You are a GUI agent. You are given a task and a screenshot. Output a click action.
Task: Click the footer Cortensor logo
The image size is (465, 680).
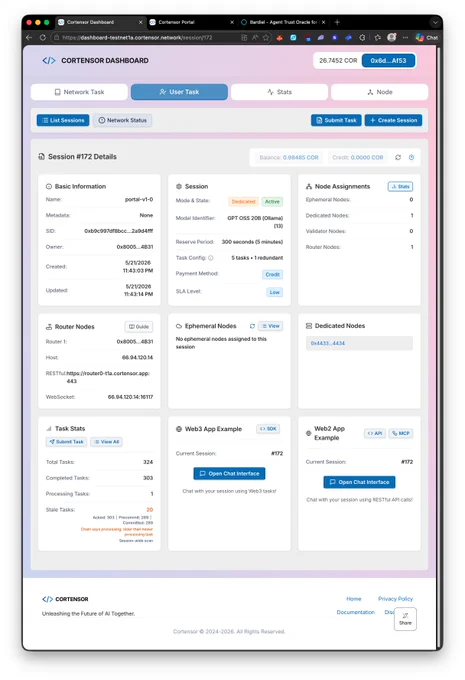tap(65, 599)
